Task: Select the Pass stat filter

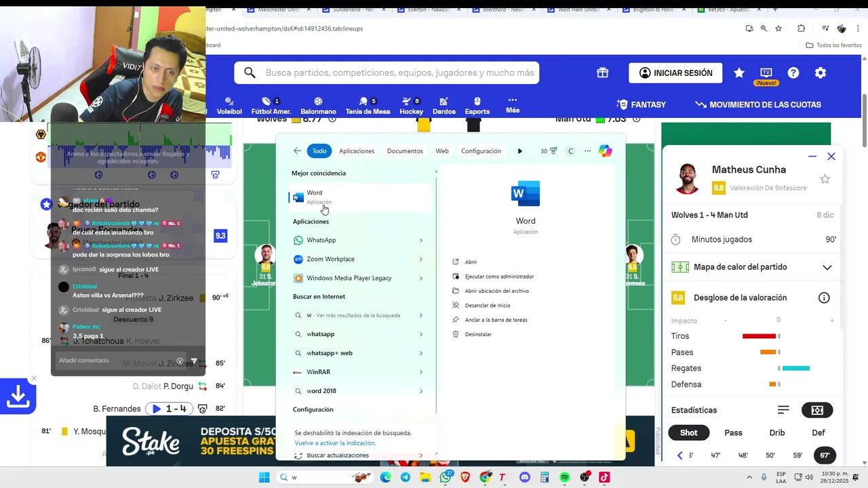Action: point(733,432)
